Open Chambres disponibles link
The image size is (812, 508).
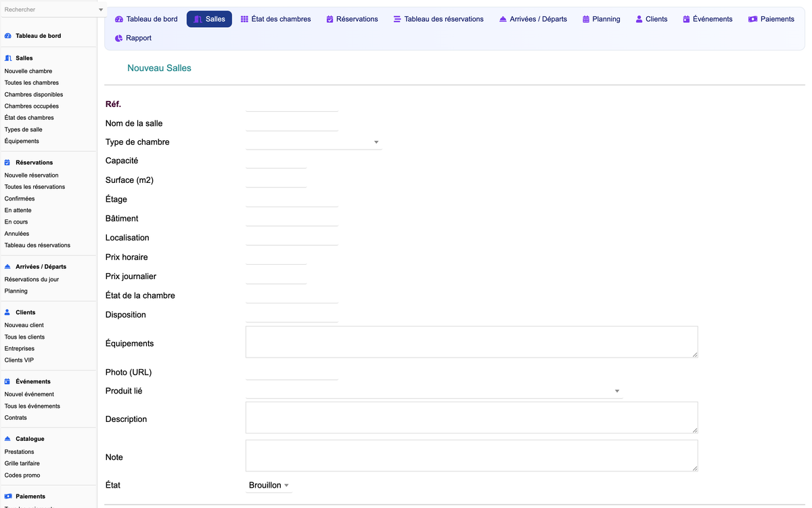point(34,94)
